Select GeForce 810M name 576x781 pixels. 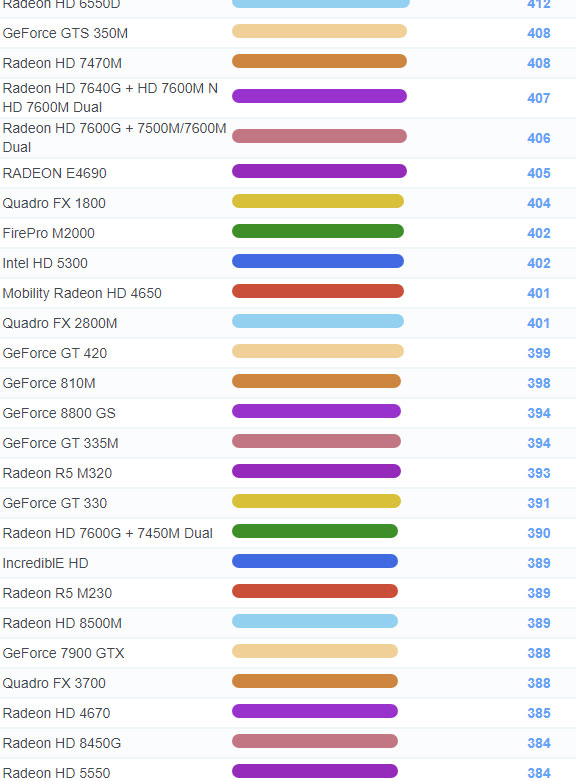[49, 383]
